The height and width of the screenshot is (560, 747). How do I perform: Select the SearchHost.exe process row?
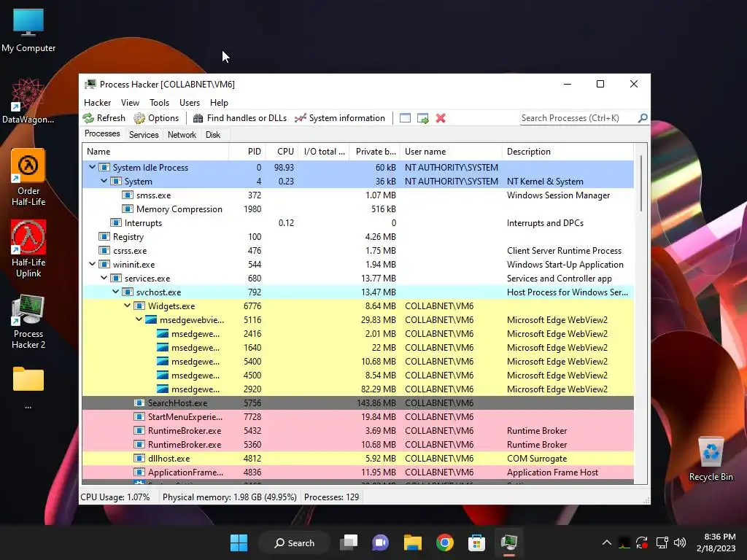(x=357, y=402)
